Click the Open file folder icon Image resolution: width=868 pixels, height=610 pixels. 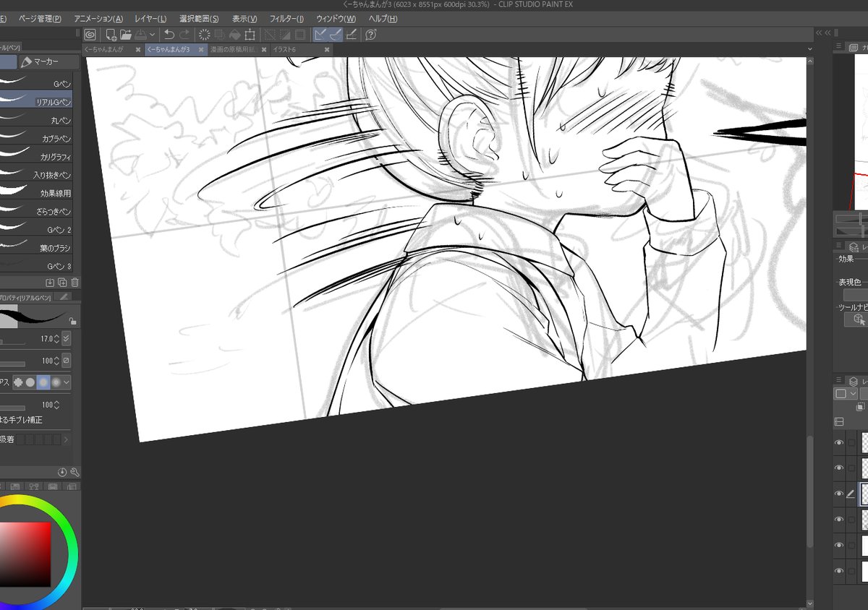pyautogui.click(x=125, y=34)
